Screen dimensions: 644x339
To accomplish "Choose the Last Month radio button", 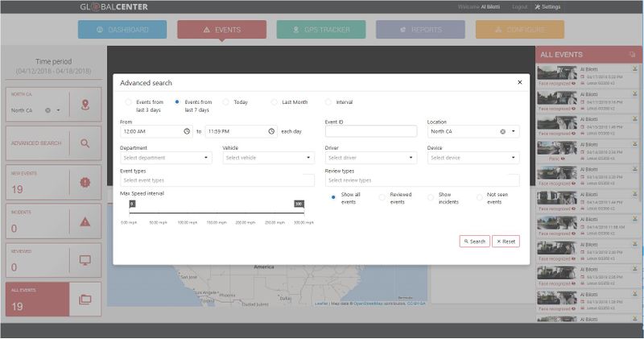I will (x=275, y=102).
